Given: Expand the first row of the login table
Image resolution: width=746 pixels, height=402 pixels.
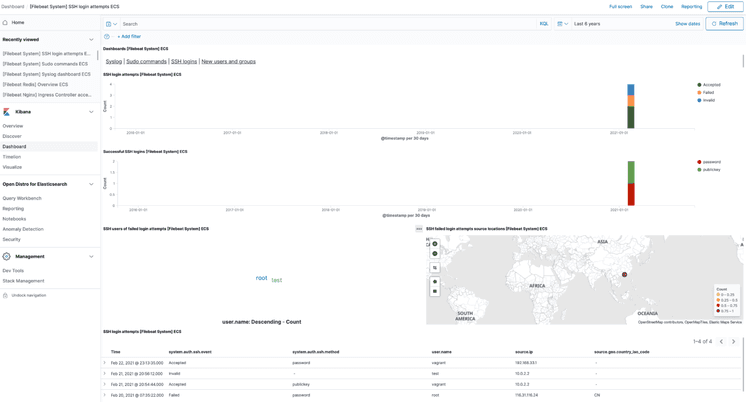Looking at the screenshot, I should (105, 363).
